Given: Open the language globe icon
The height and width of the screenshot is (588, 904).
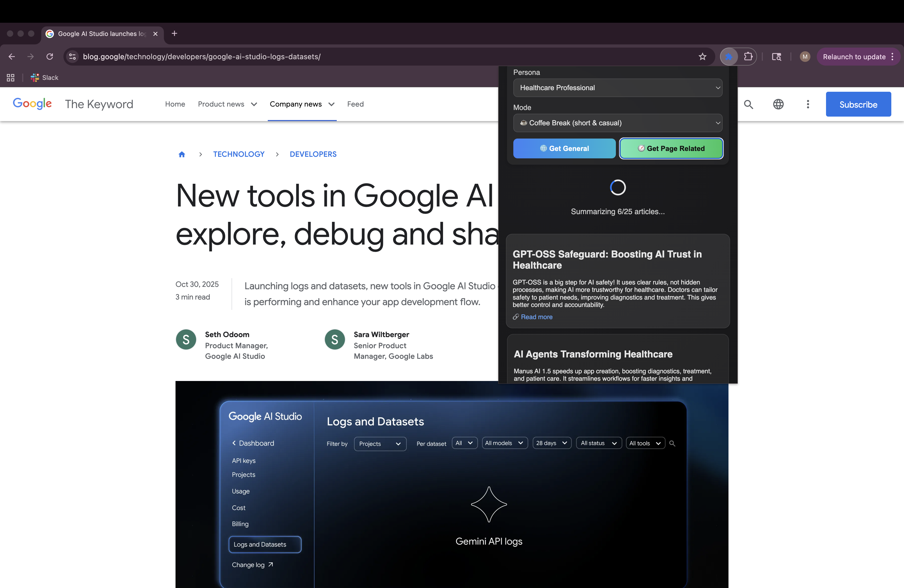Looking at the screenshot, I should (778, 104).
